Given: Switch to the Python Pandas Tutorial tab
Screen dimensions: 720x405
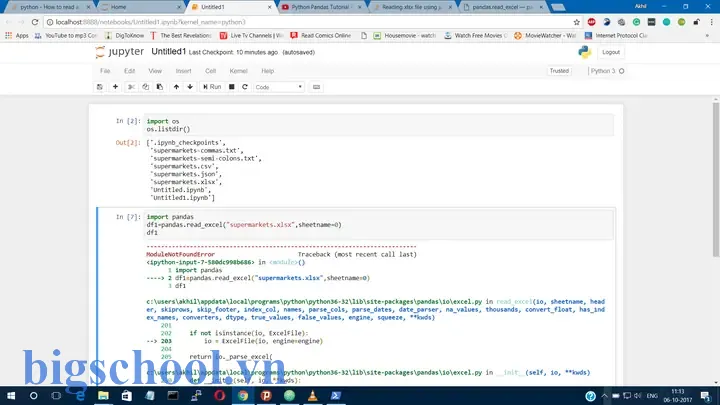Looking at the screenshot, I should point(321,7).
